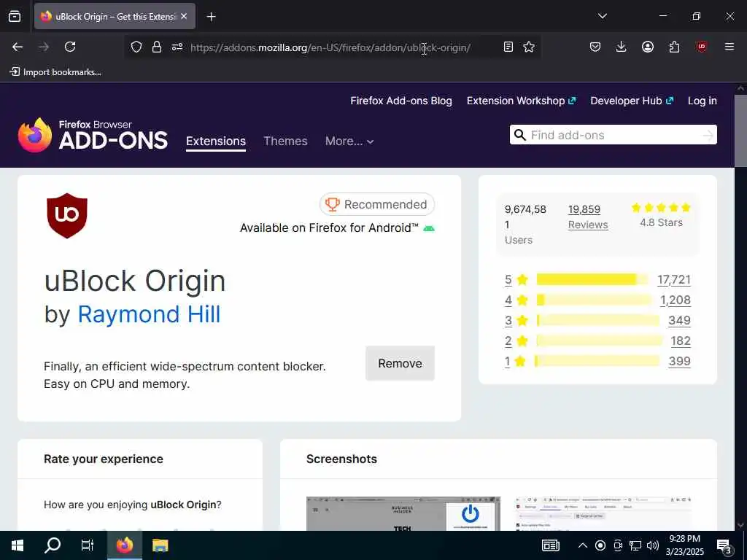Image resolution: width=747 pixels, height=560 pixels.
Task: Click the one-star rating bar
Action: [597, 362]
